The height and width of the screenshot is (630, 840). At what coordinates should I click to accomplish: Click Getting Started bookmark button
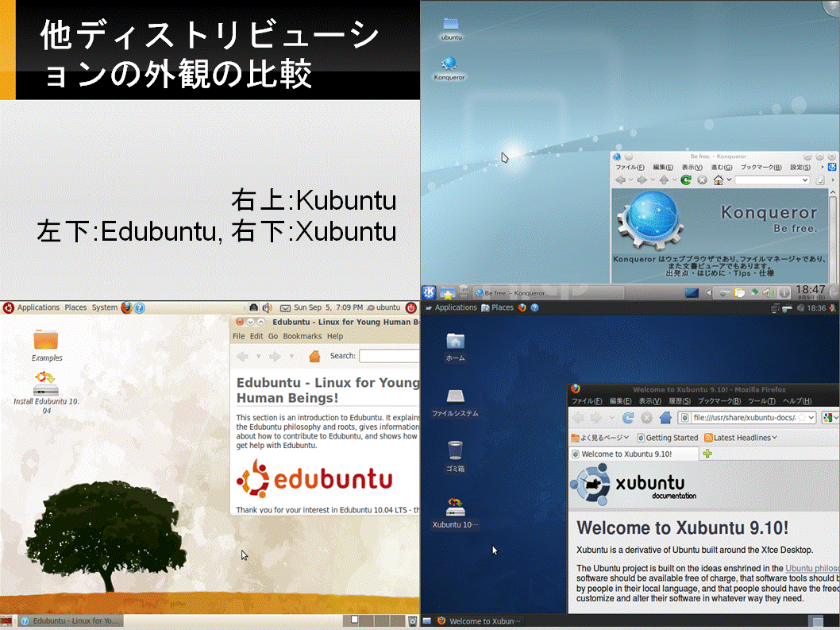[668, 438]
